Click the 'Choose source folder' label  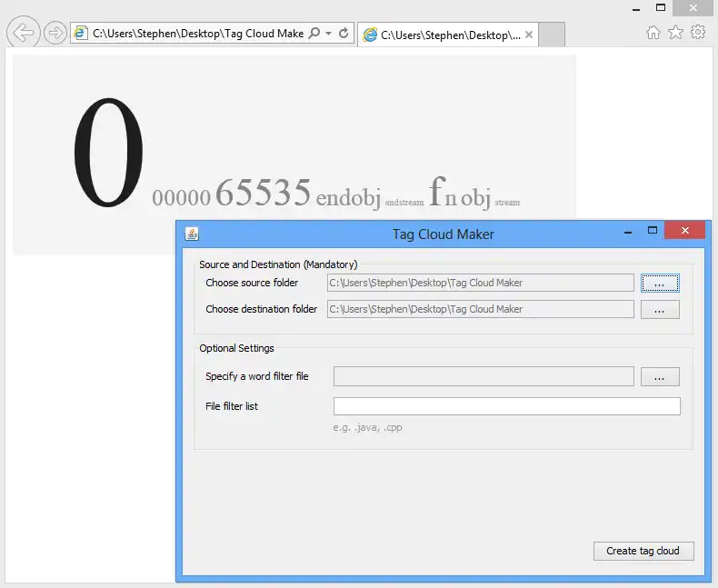[252, 283]
